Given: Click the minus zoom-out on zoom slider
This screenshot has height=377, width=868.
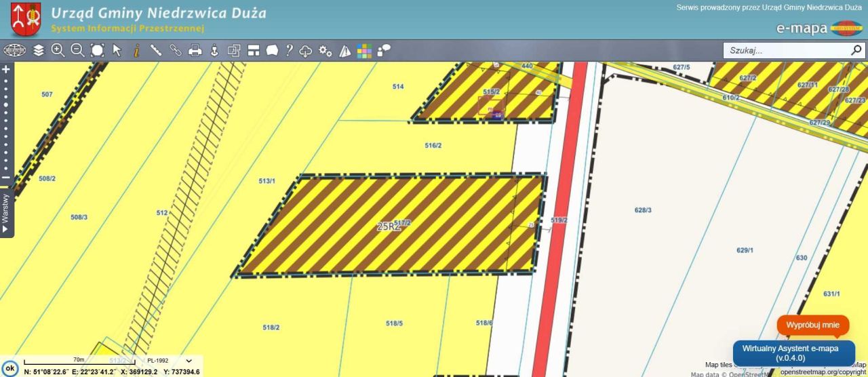Looking at the screenshot, I should 6,178.
